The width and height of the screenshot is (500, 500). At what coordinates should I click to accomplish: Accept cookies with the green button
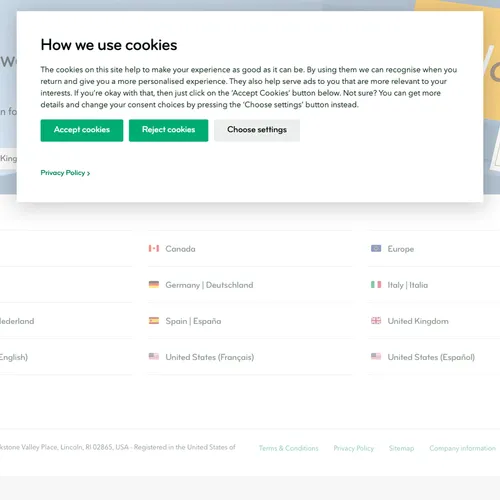coord(82,130)
